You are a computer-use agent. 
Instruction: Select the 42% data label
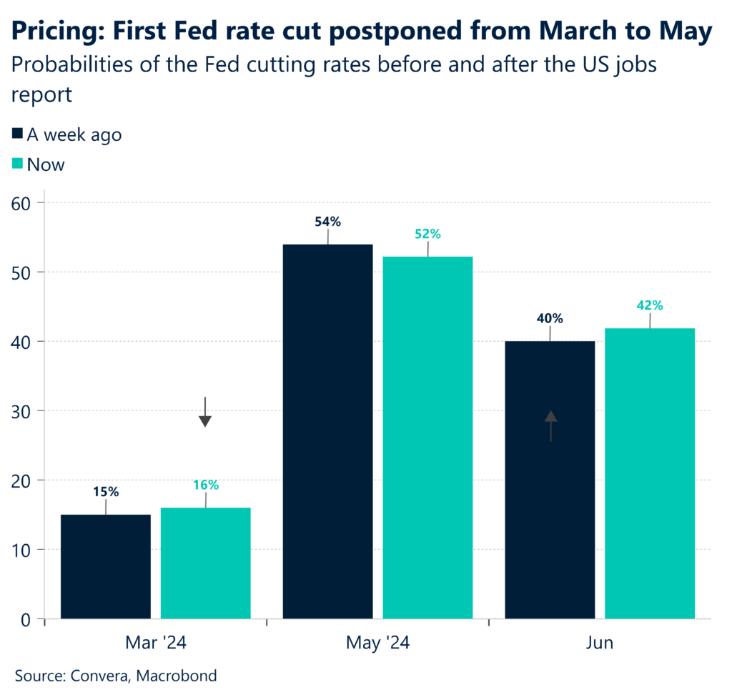[650, 305]
